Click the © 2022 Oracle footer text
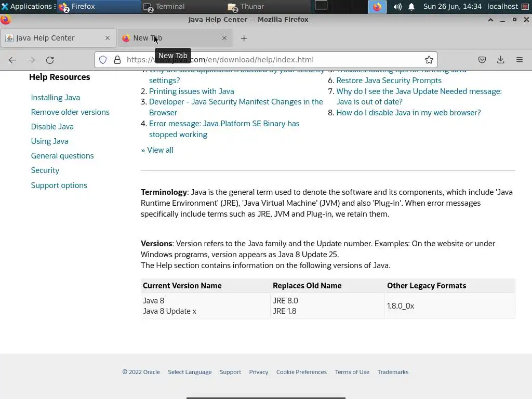This screenshot has height=399, width=532. tap(141, 372)
